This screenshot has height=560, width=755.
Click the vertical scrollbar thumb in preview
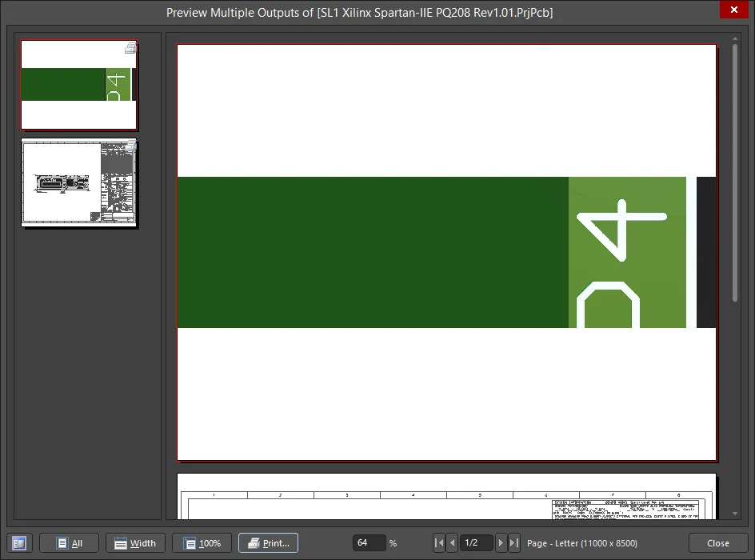(x=735, y=172)
